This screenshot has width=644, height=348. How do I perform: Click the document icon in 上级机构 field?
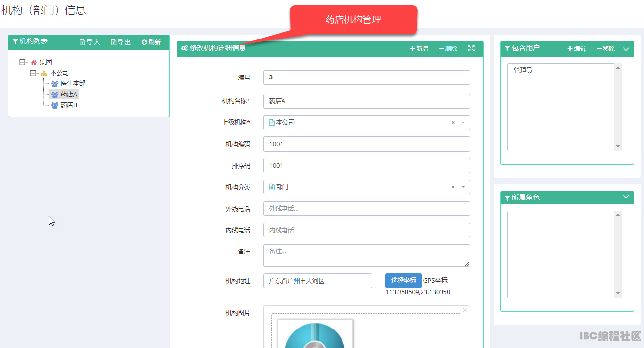point(272,123)
